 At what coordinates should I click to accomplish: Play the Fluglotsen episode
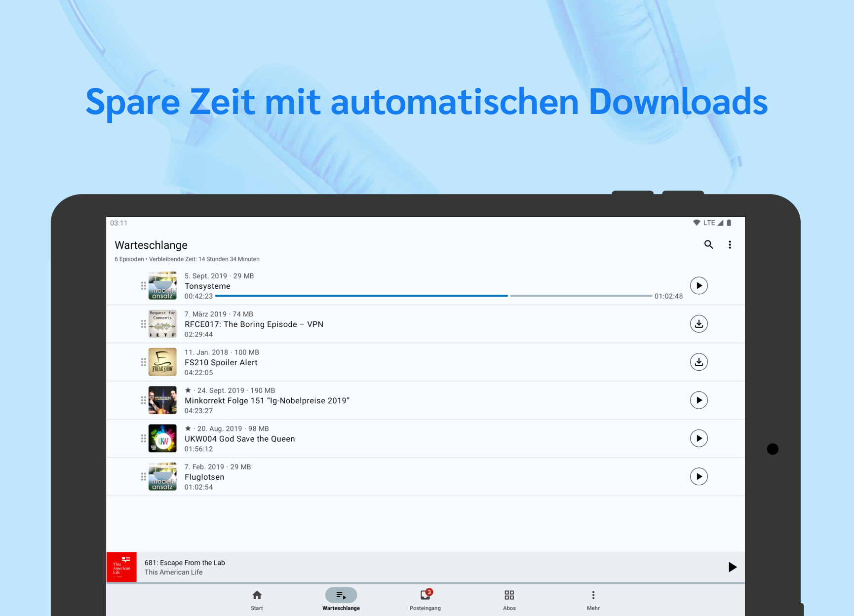point(699,477)
